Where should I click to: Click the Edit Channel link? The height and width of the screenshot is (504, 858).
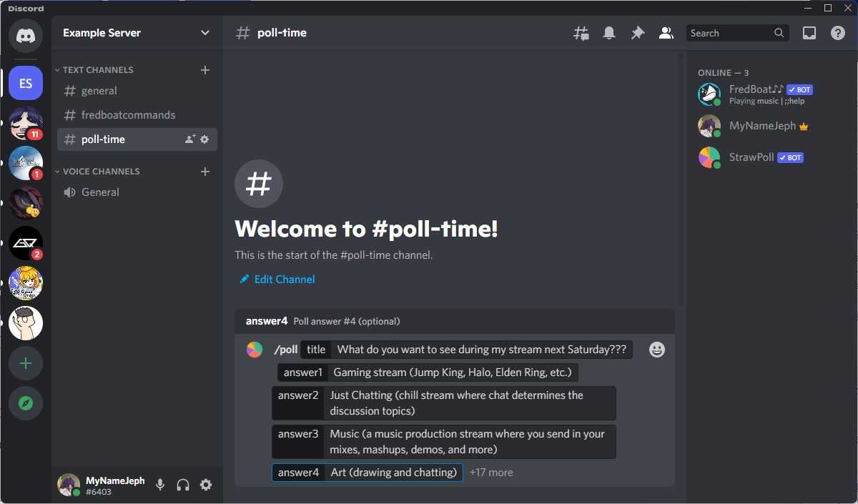tap(284, 280)
